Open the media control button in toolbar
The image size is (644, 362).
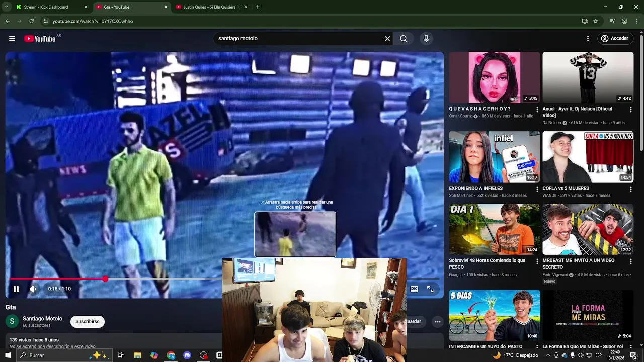(612, 21)
